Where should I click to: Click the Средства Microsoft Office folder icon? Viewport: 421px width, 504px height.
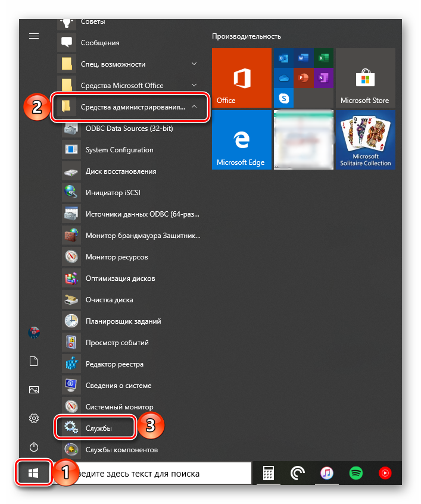67,85
